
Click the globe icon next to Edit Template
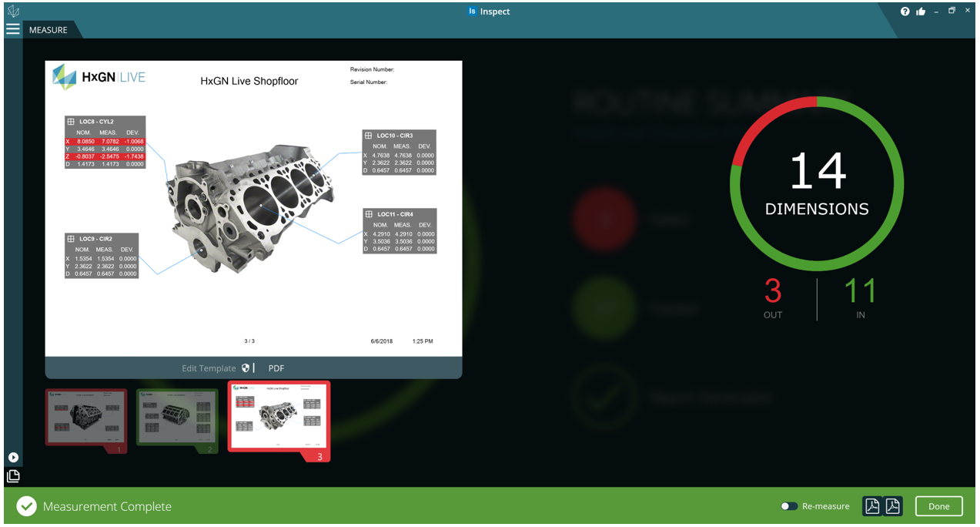click(x=246, y=368)
